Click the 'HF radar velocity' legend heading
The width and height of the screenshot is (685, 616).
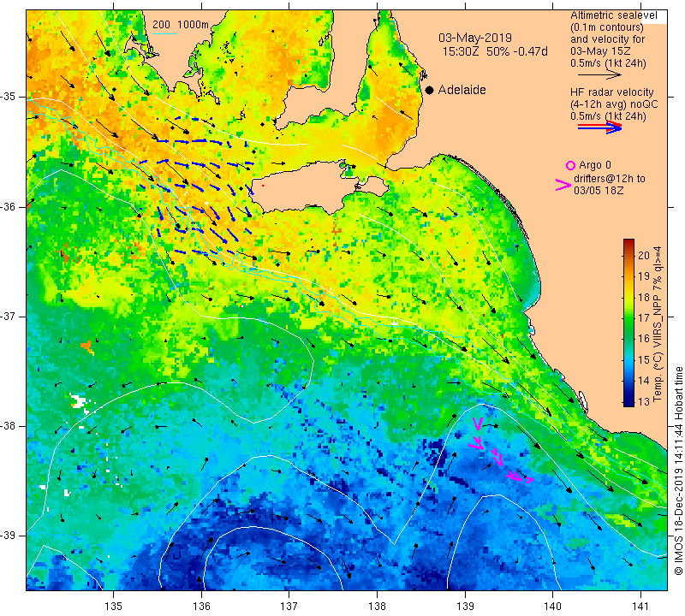tap(611, 92)
